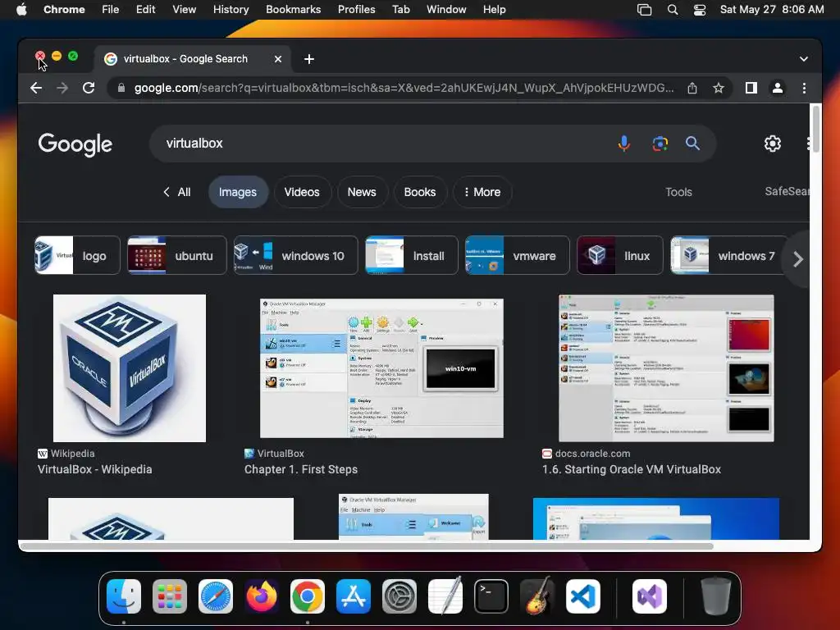Open the App Store from the Dock
The width and height of the screenshot is (840, 630).
353,596
